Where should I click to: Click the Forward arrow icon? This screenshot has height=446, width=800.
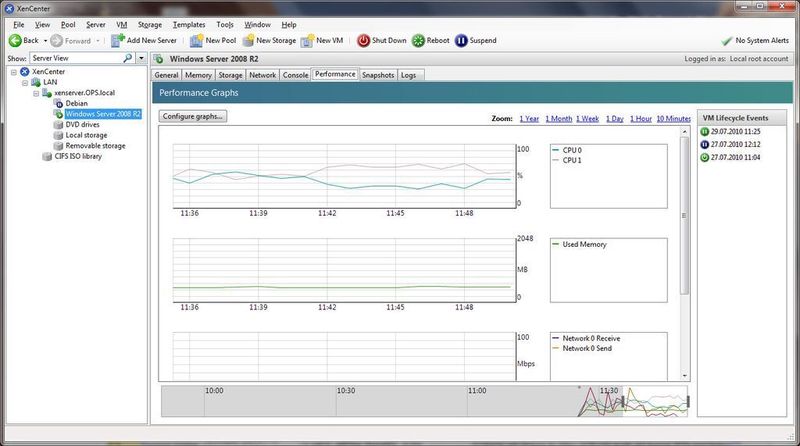(57, 40)
